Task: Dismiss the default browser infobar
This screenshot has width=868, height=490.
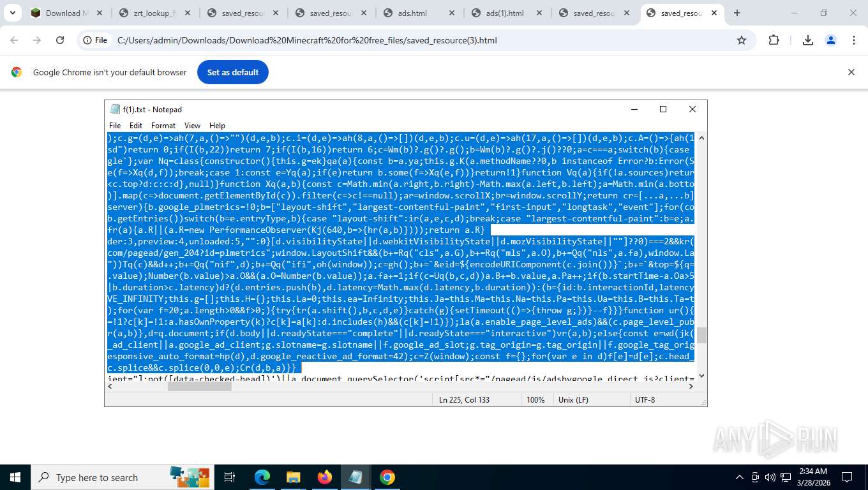Action: (x=851, y=72)
